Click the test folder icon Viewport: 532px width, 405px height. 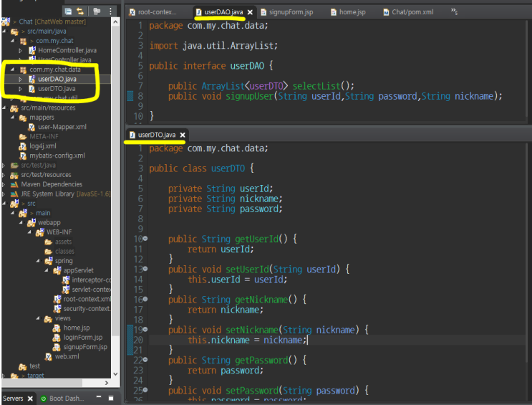coord(23,366)
